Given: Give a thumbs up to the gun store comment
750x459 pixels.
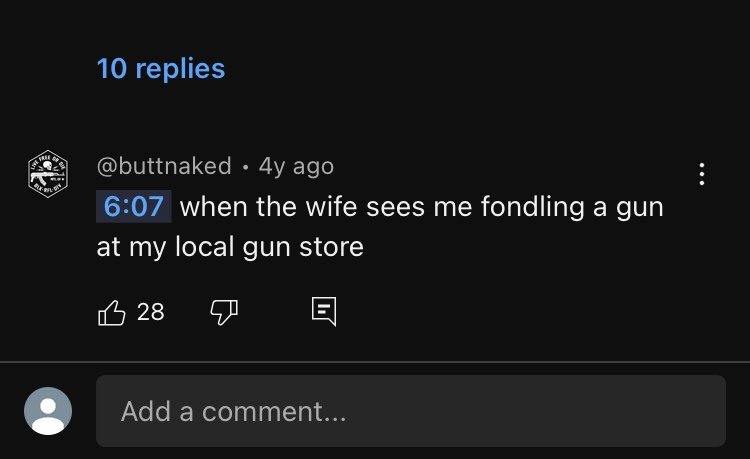Looking at the screenshot, I should 111,313.
